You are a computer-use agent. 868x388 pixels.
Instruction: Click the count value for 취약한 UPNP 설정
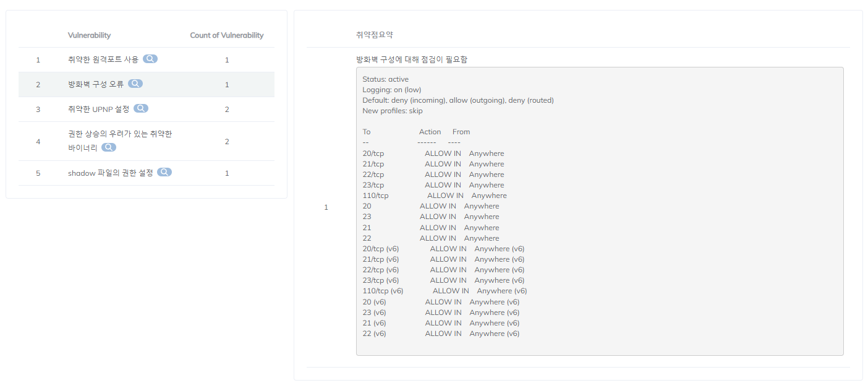point(227,110)
